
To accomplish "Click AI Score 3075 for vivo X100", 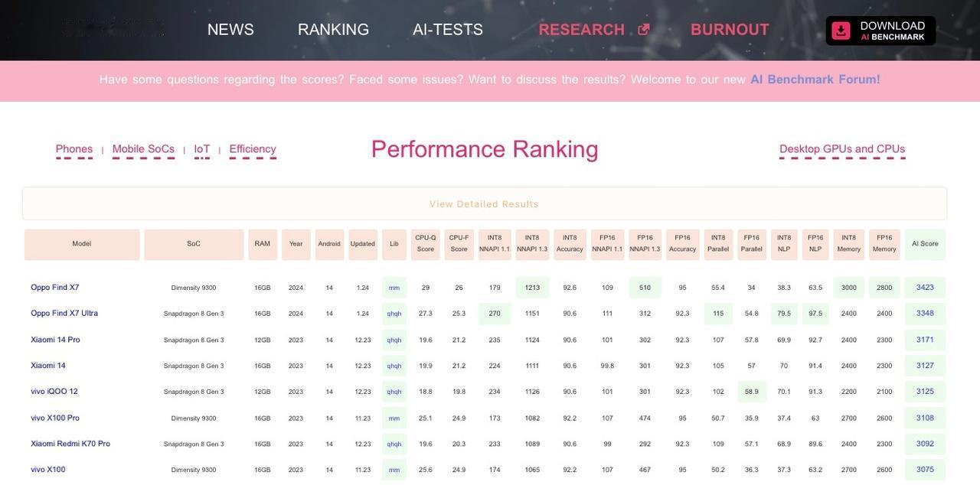I will point(926,470).
